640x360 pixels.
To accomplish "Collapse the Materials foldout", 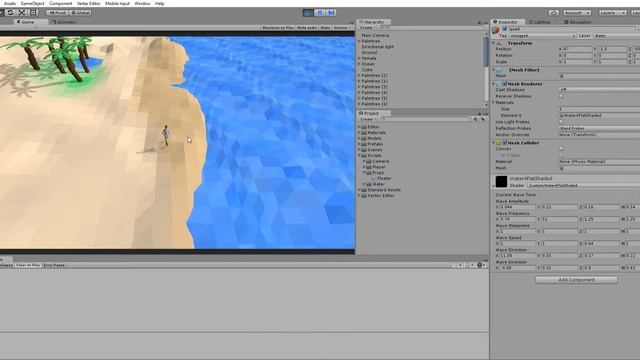I will [493, 102].
